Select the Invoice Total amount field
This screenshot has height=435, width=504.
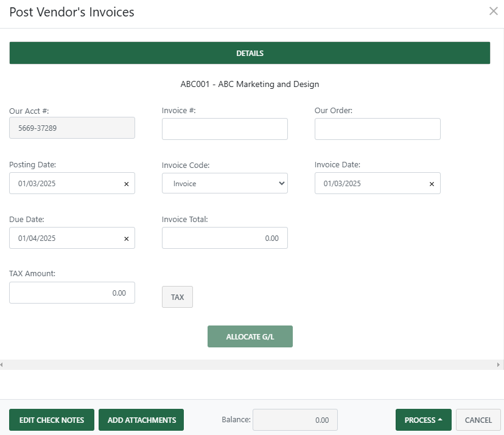pos(224,238)
